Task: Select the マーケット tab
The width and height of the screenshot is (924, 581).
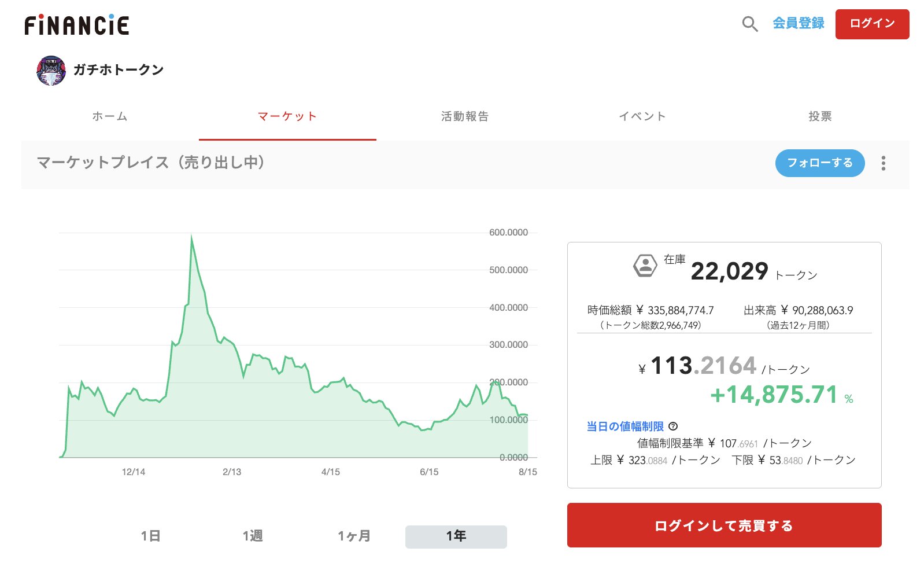Action: (287, 116)
